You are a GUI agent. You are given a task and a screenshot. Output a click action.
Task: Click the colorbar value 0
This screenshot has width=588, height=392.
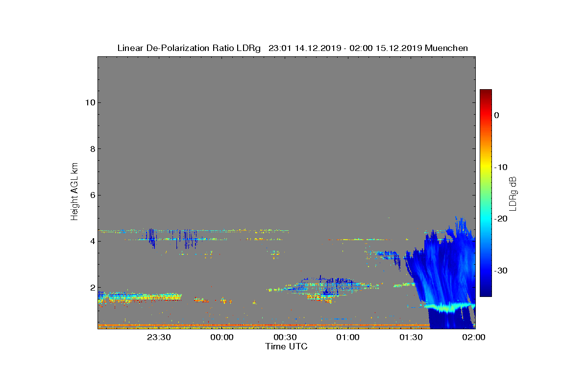(x=496, y=115)
